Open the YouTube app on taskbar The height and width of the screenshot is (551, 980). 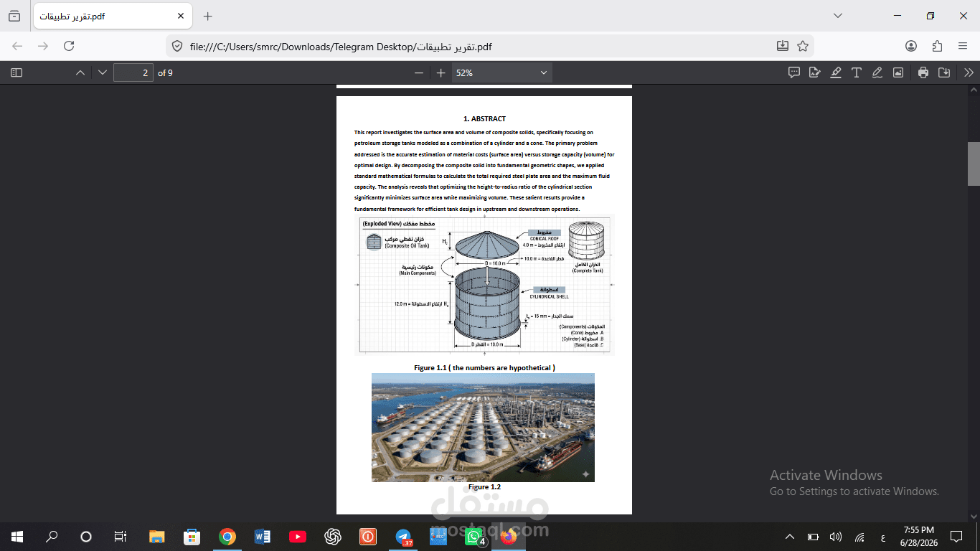click(x=297, y=537)
